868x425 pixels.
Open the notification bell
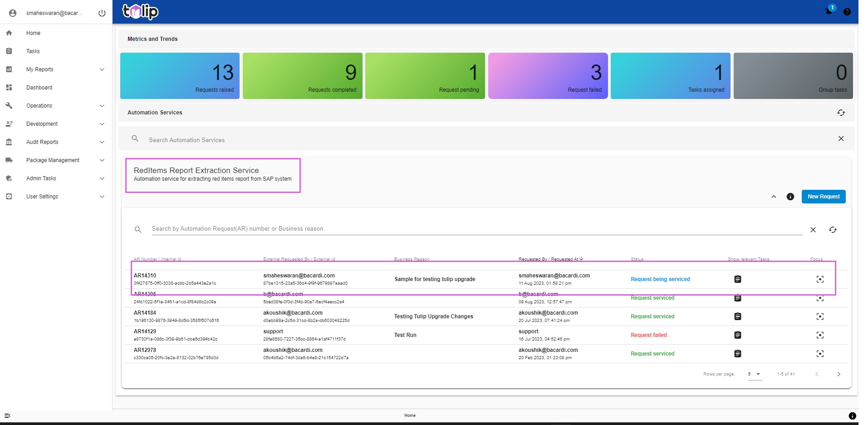click(x=829, y=11)
